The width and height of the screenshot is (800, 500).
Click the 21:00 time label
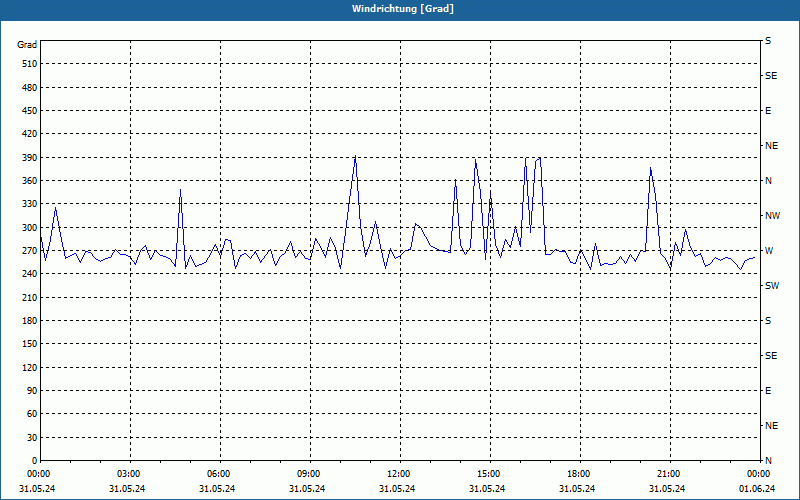tap(668, 474)
